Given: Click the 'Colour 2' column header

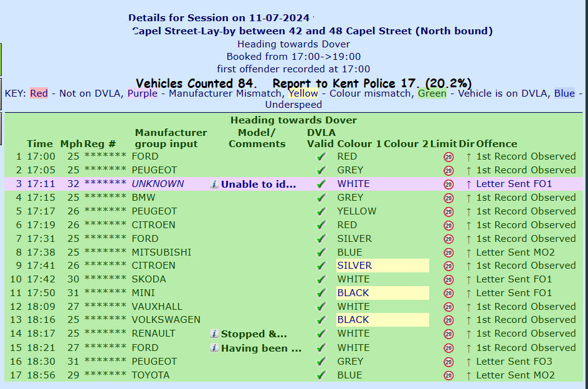Looking at the screenshot, I should (x=405, y=144).
